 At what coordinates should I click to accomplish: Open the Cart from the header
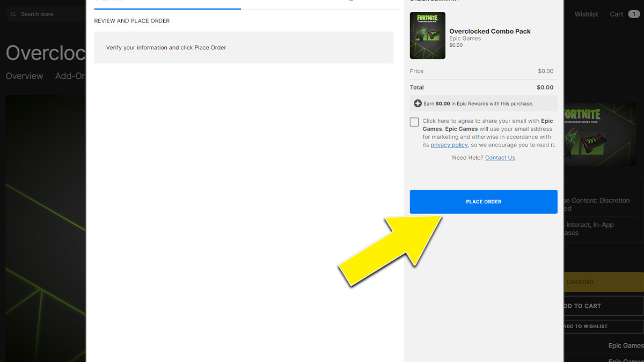click(x=616, y=14)
